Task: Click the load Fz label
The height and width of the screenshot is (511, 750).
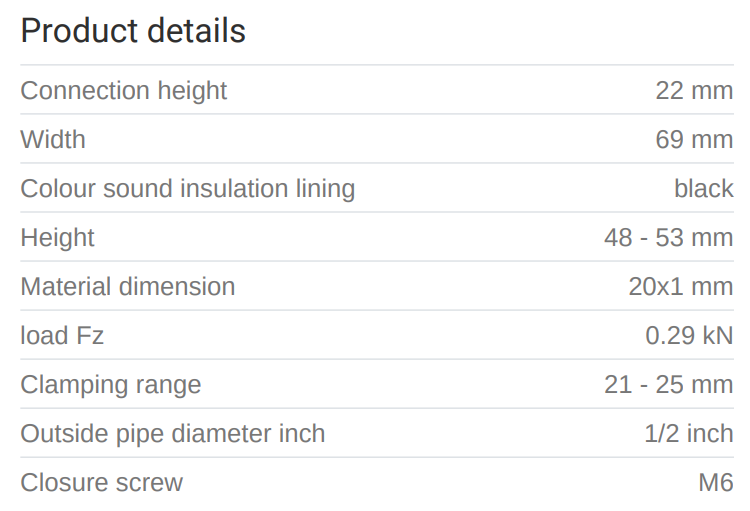Action: coord(62,335)
